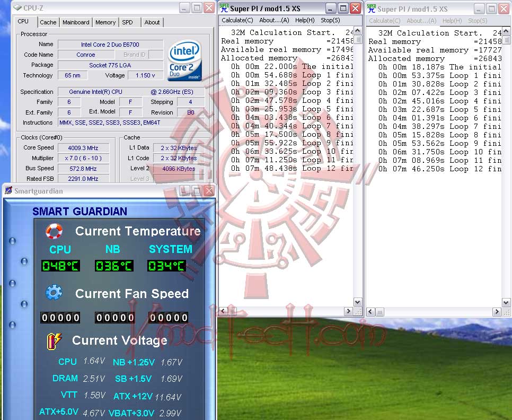This screenshot has width=512, height=420.
Task: Click the Super PI icon in active window title
Action: (224, 8)
